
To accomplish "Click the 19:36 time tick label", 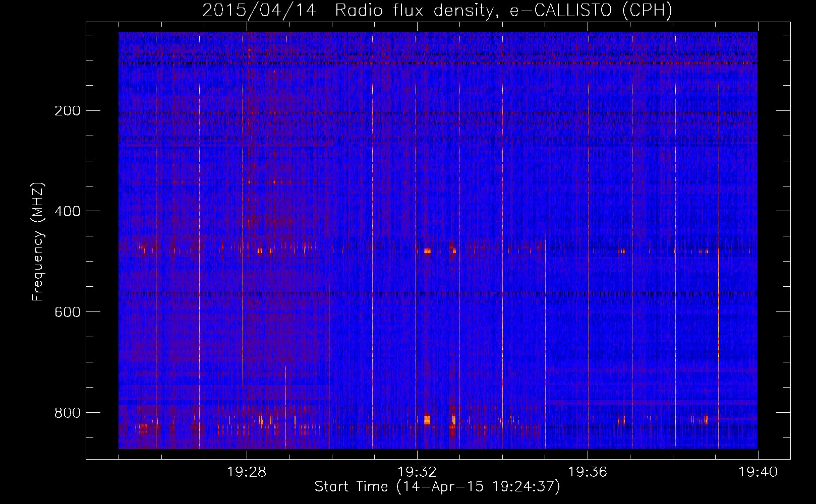I will pos(588,472).
